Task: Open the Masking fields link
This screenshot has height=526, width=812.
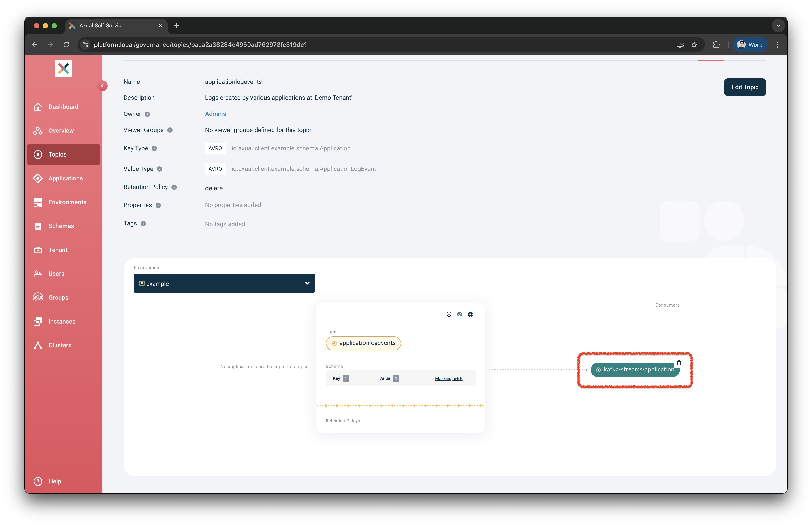Action: [448, 378]
